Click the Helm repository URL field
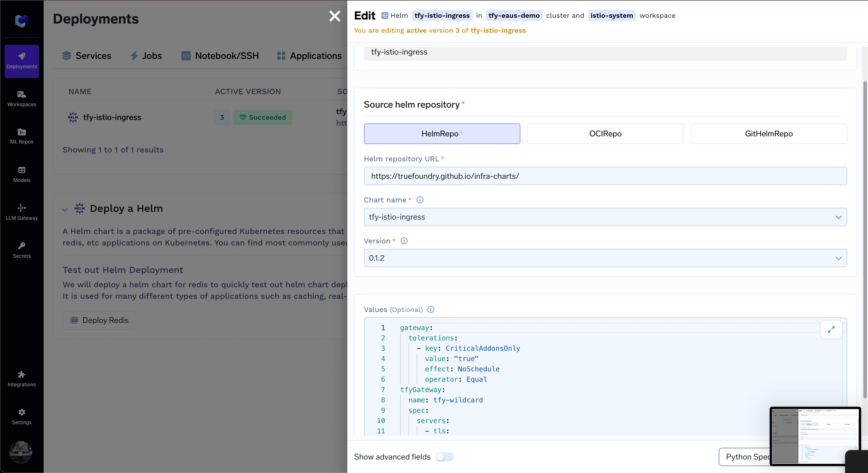 605,176
